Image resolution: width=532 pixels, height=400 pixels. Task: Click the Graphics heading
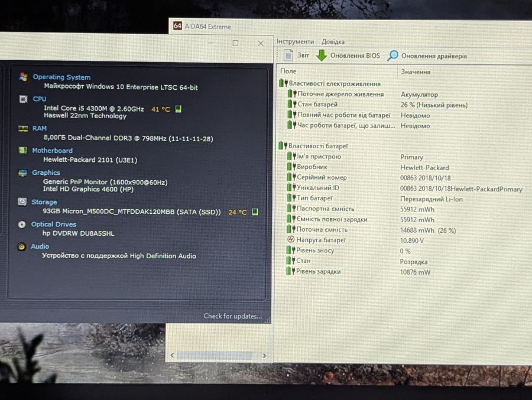tap(46, 173)
